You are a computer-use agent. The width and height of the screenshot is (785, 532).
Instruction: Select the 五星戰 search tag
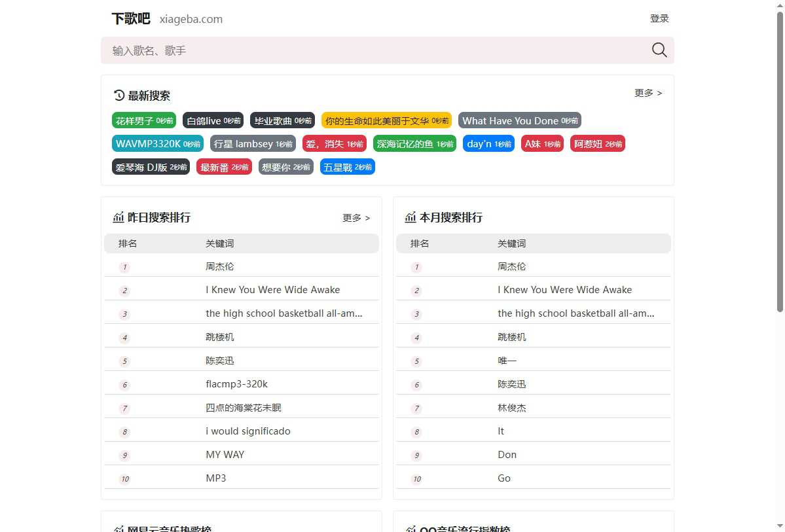348,167
